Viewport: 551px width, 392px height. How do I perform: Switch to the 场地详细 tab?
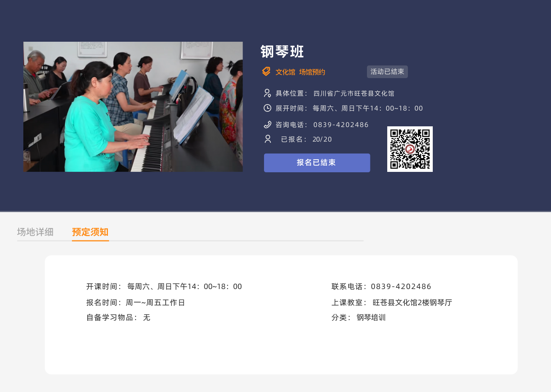pos(35,232)
